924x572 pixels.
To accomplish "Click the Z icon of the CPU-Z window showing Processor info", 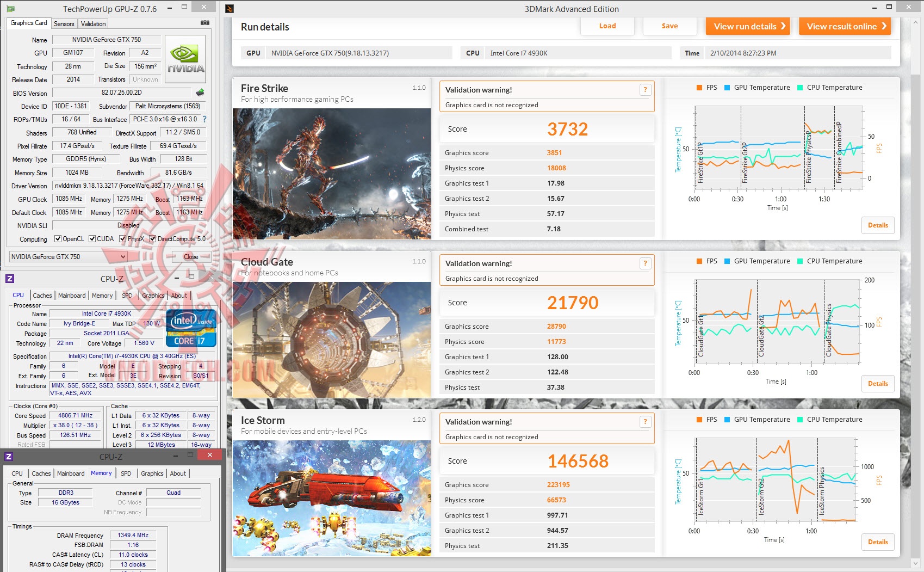I will [10, 279].
